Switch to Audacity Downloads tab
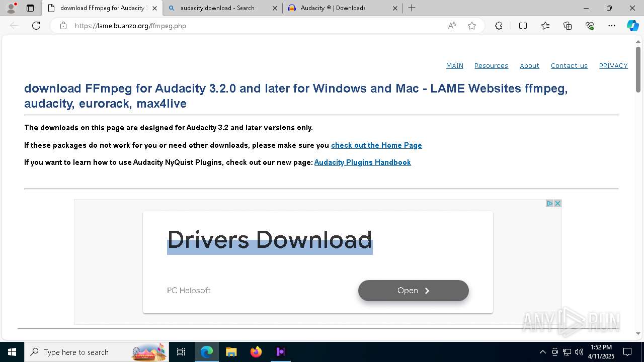The image size is (644, 362). [x=342, y=8]
